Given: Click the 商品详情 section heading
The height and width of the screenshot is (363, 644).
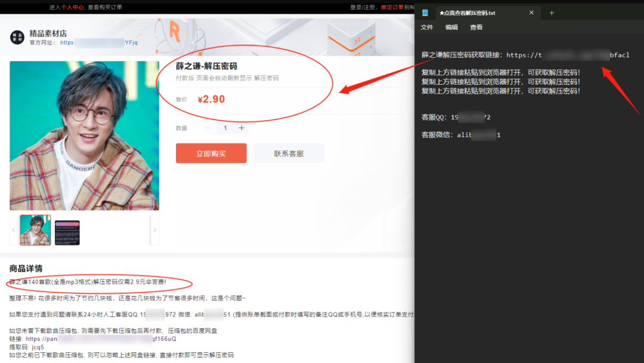Looking at the screenshot, I should coord(26,269).
